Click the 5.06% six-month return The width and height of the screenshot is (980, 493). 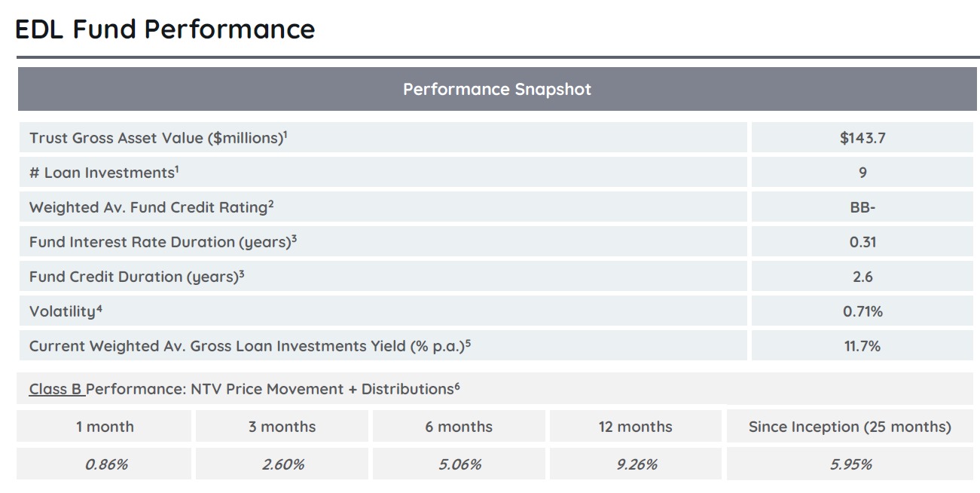459,464
